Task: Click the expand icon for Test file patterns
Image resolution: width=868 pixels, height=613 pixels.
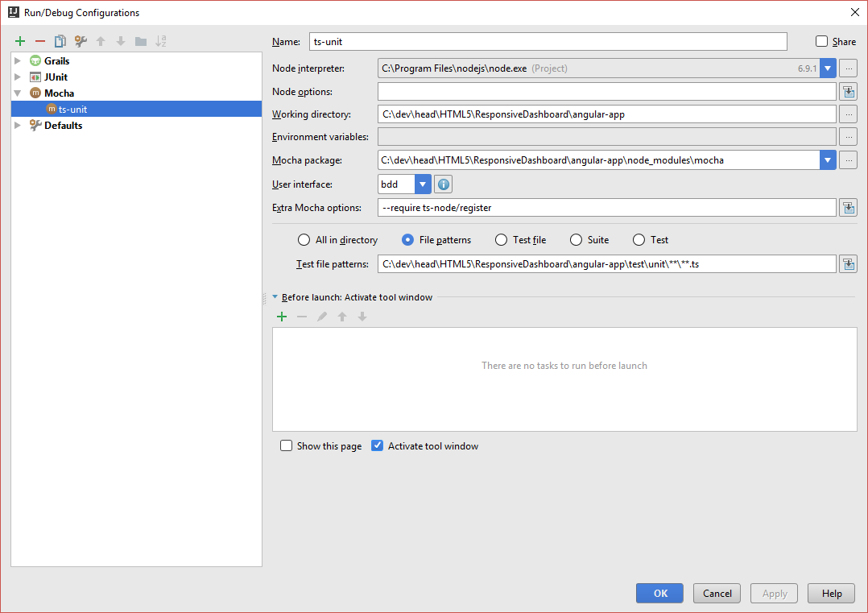Action: (x=848, y=264)
